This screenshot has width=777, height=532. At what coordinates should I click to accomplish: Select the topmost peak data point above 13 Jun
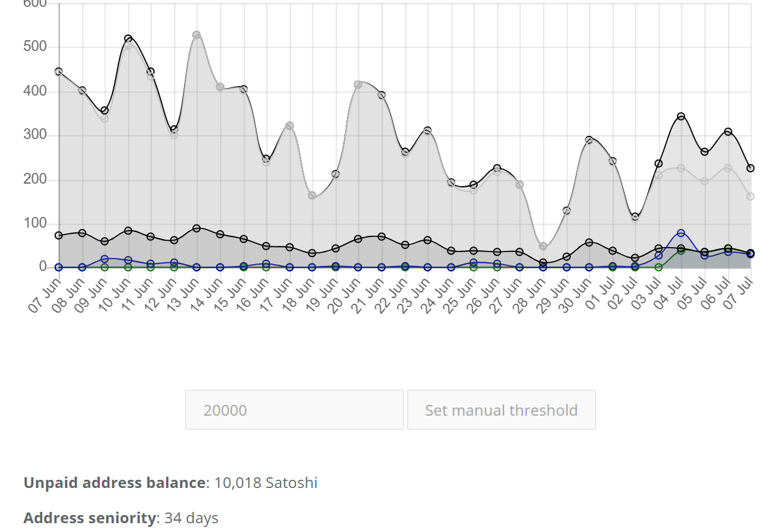(197, 35)
